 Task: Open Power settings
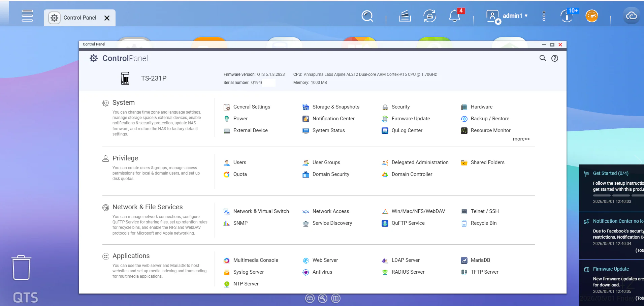point(236,119)
